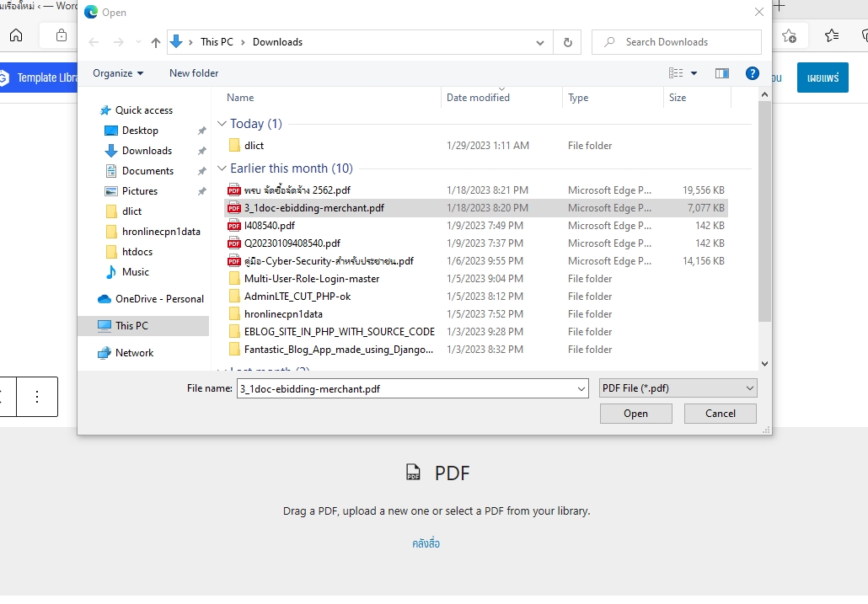Click the vertical scrollbar of file list
The image size is (868, 604).
coord(764,211)
